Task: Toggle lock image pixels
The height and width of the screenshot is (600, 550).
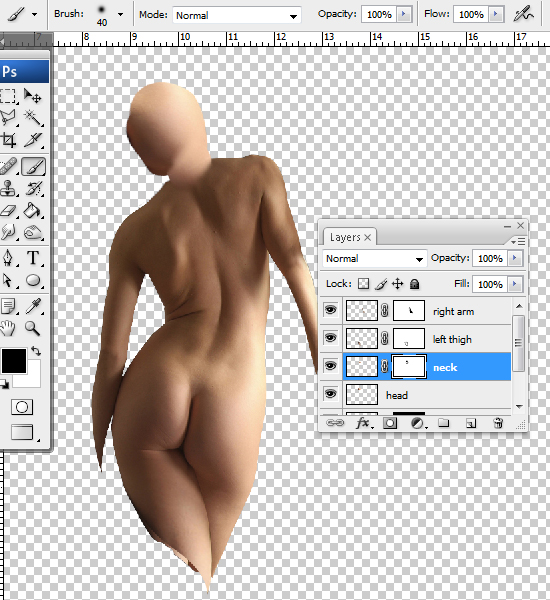Action: click(x=380, y=284)
